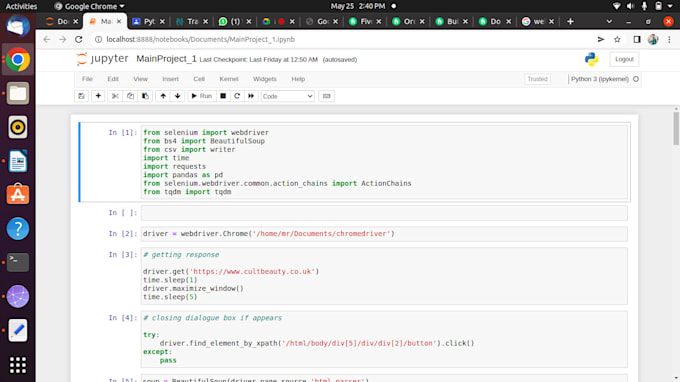Open the Kernel menu
The width and height of the screenshot is (680, 382).
coord(229,79)
